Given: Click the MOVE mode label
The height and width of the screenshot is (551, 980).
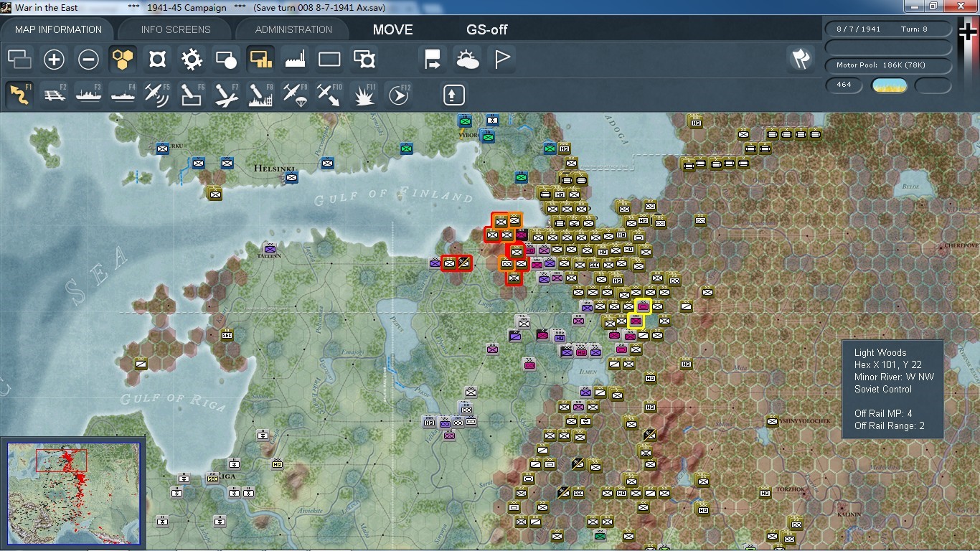Looking at the screenshot, I should [x=392, y=29].
